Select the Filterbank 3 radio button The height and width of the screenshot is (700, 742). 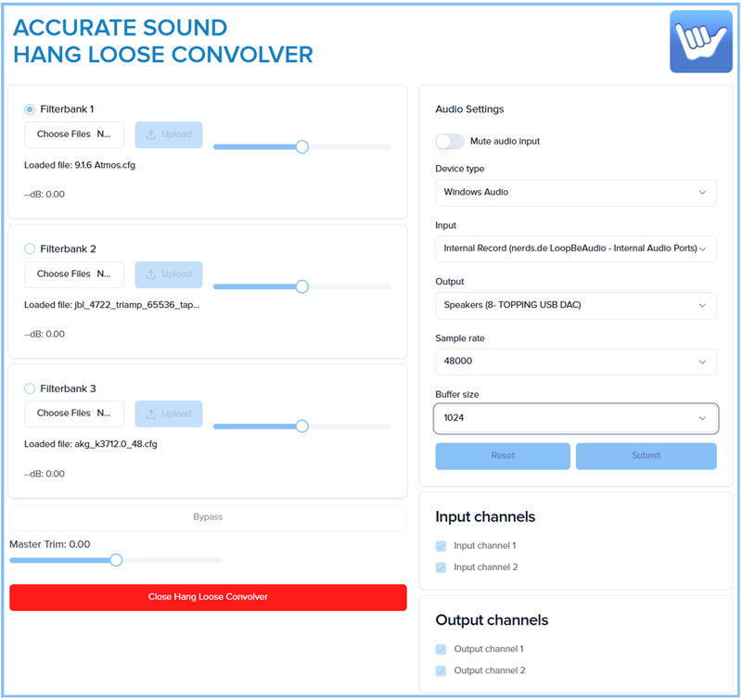click(x=30, y=388)
